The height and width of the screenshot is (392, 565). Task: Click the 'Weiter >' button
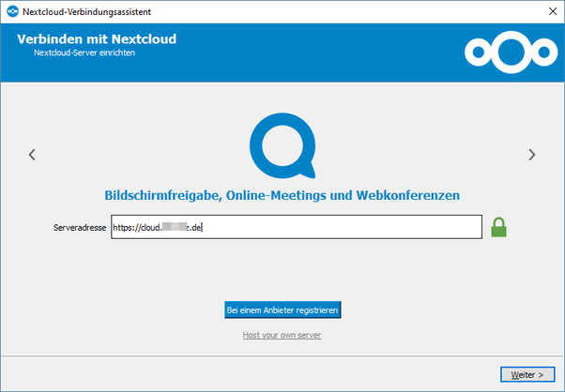click(x=527, y=374)
